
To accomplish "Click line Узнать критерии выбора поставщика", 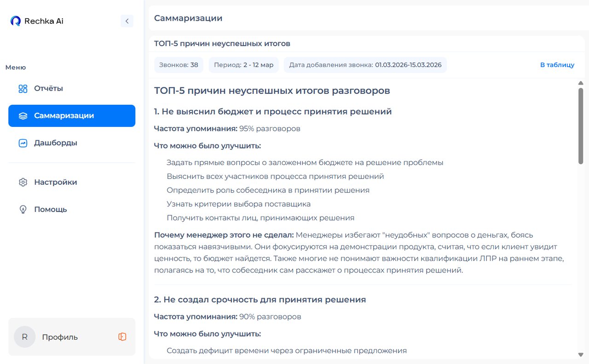I will 238,204.
